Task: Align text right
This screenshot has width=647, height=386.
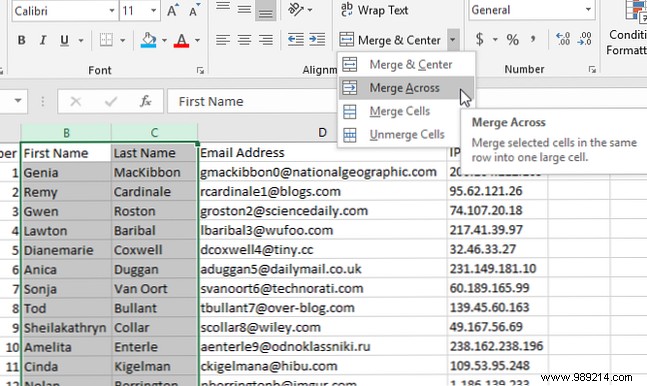Action: [266, 40]
